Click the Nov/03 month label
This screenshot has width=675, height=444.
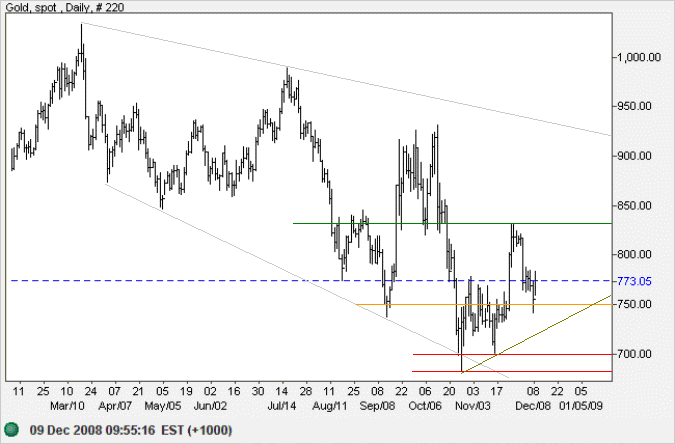(x=473, y=406)
